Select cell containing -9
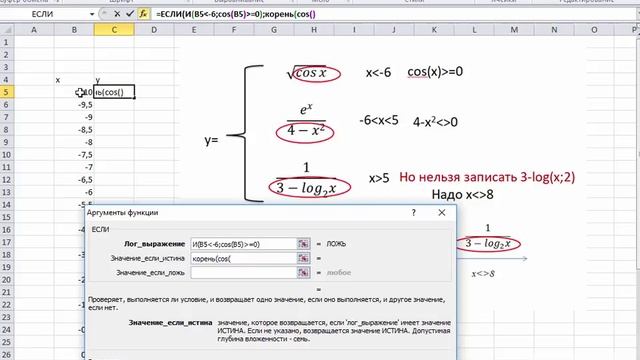Image resolution: width=640 pixels, height=360 pixels. (x=74, y=117)
